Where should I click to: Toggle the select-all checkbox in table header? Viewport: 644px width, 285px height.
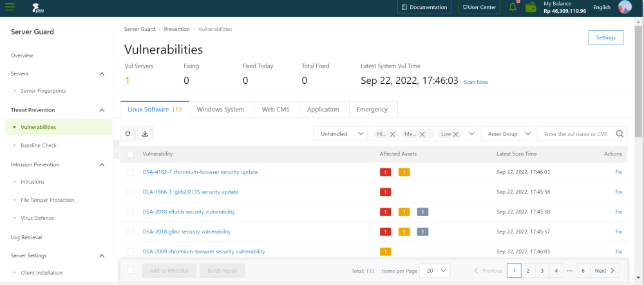click(x=131, y=154)
